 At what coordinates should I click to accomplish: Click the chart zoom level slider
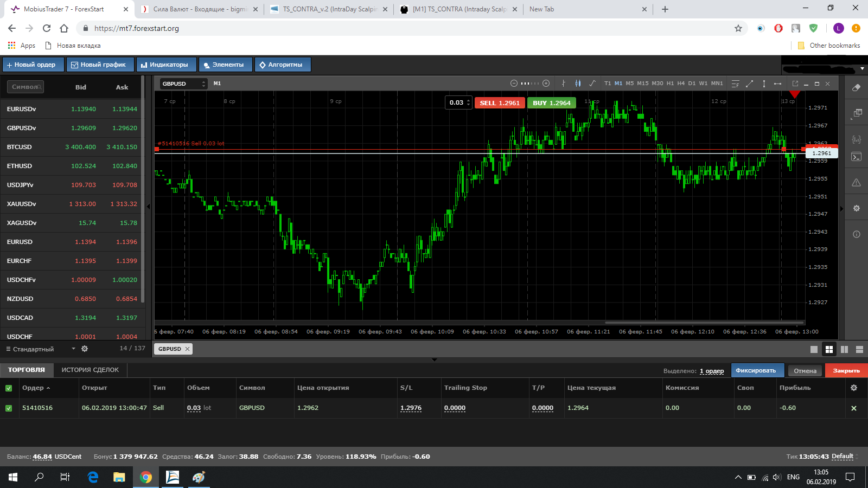[529, 84]
